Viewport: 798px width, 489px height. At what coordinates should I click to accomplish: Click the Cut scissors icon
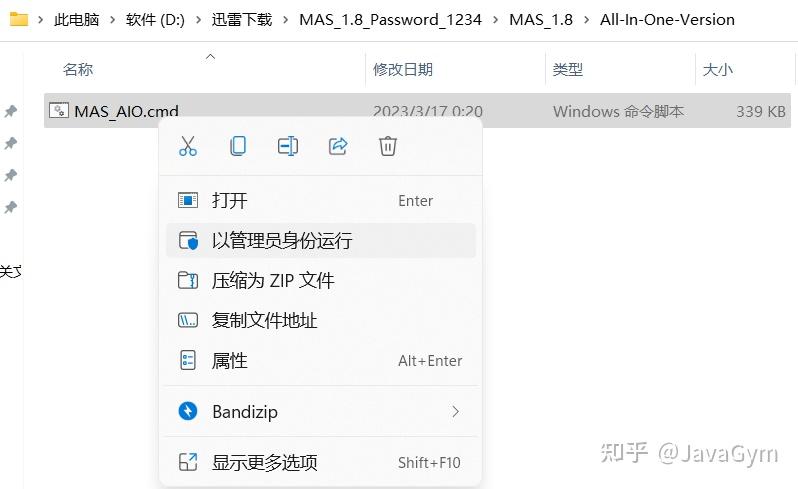pyautogui.click(x=188, y=146)
